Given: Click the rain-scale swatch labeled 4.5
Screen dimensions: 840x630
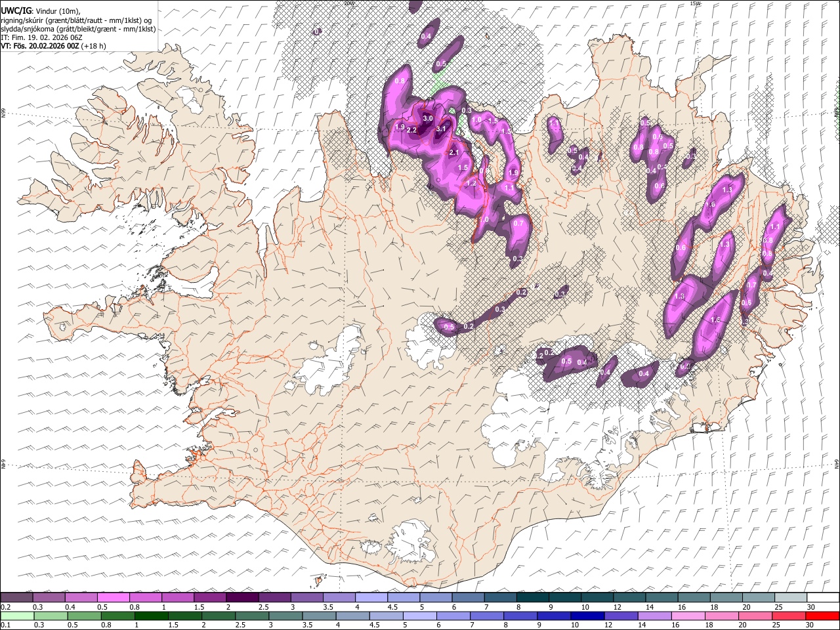Looking at the screenshot, I should click(386, 616).
